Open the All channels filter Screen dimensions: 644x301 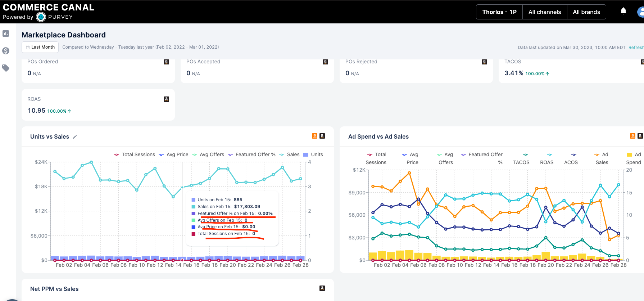pyautogui.click(x=544, y=12)
